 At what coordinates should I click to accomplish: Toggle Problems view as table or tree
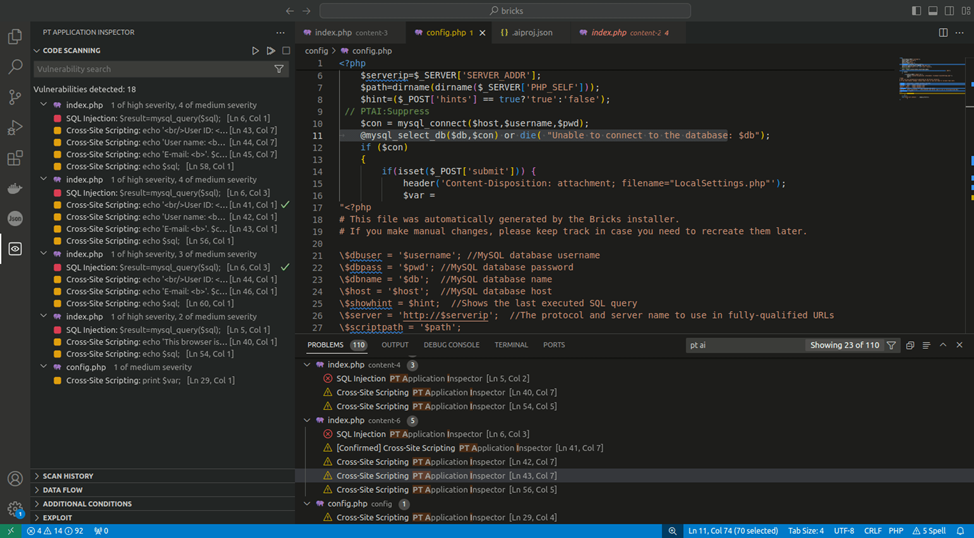[926, 345]
